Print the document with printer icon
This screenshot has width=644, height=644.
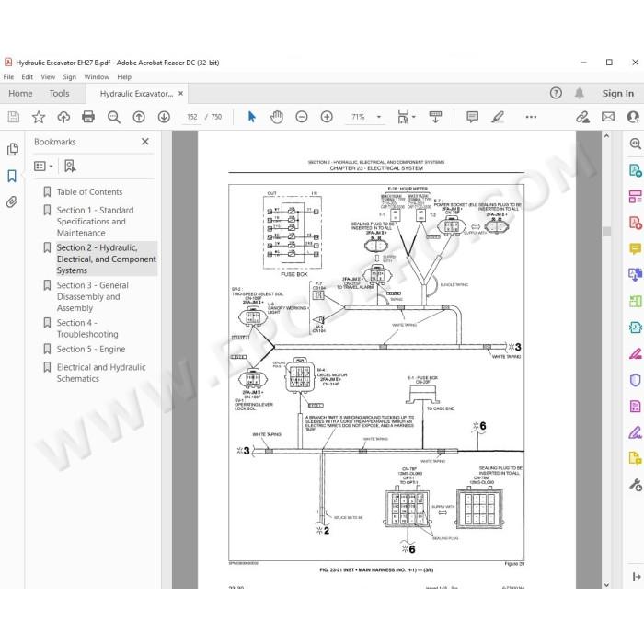click(x=88, y=117)
